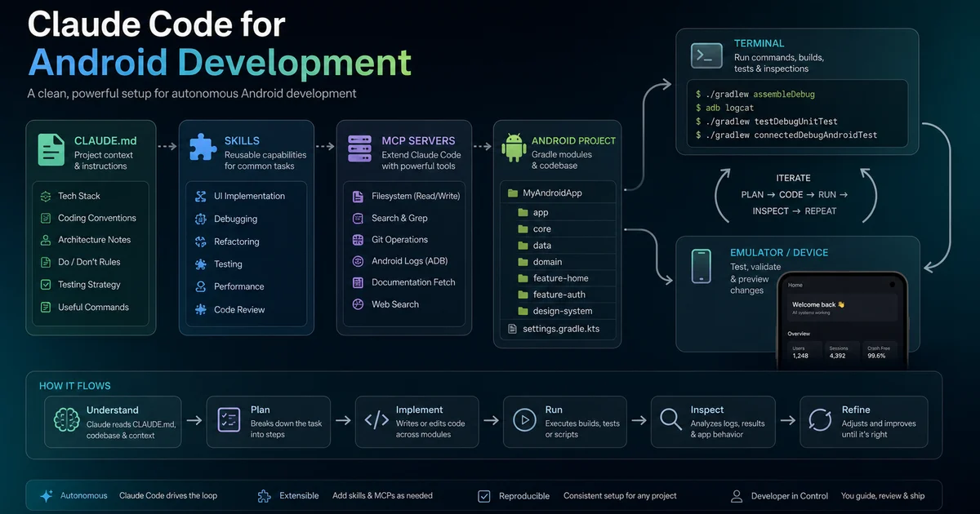Screen dimensions: 980x514
Task: Click the Web Search globe icon
Action: tap(357, 304)
